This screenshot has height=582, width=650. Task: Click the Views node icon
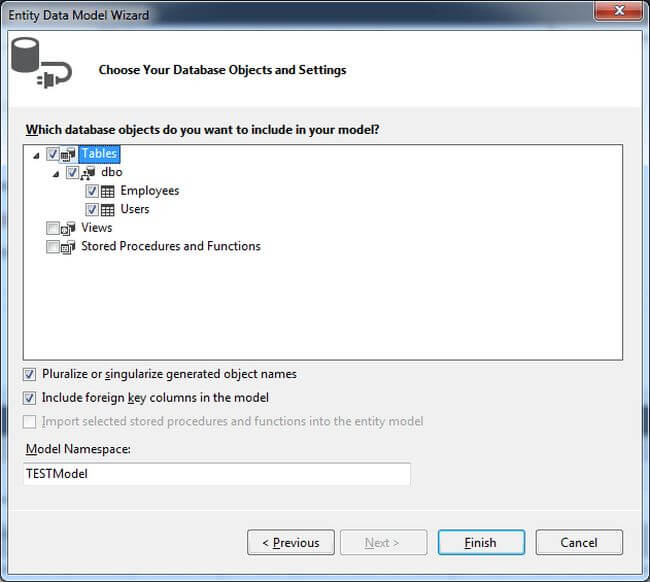68,228
